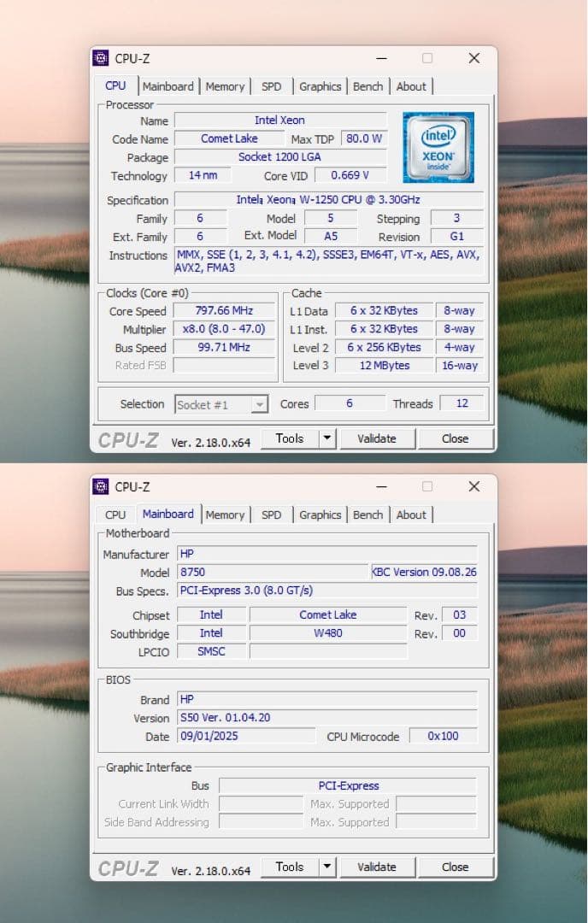Click Tools button in top CPU-Z window
The image size is (588, 923).
[x=290, y=438]
